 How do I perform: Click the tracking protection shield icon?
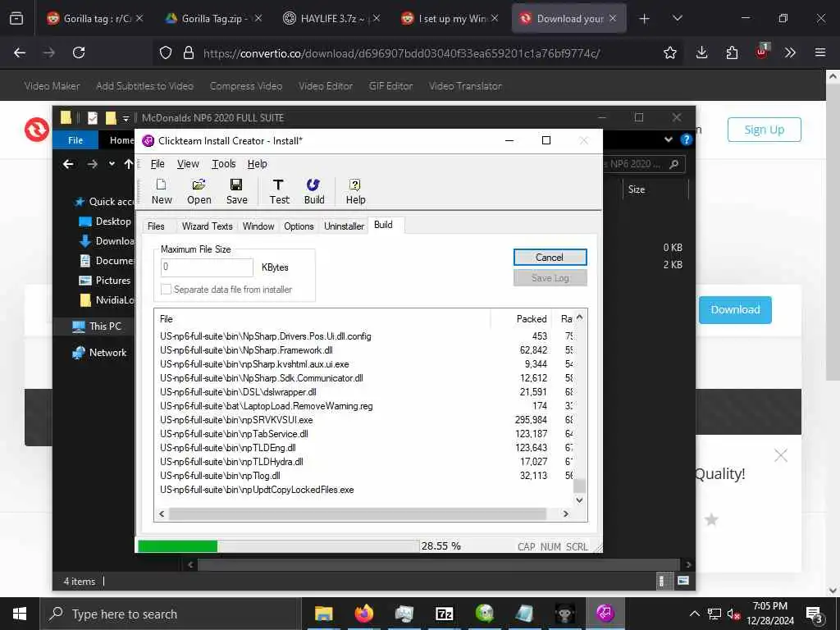pyautogui.click(x=166, y=52)
